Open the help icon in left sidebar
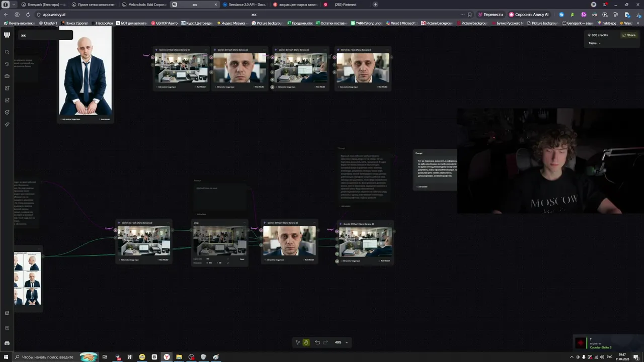This screenshot has height=362, width=644. point(7,328)
